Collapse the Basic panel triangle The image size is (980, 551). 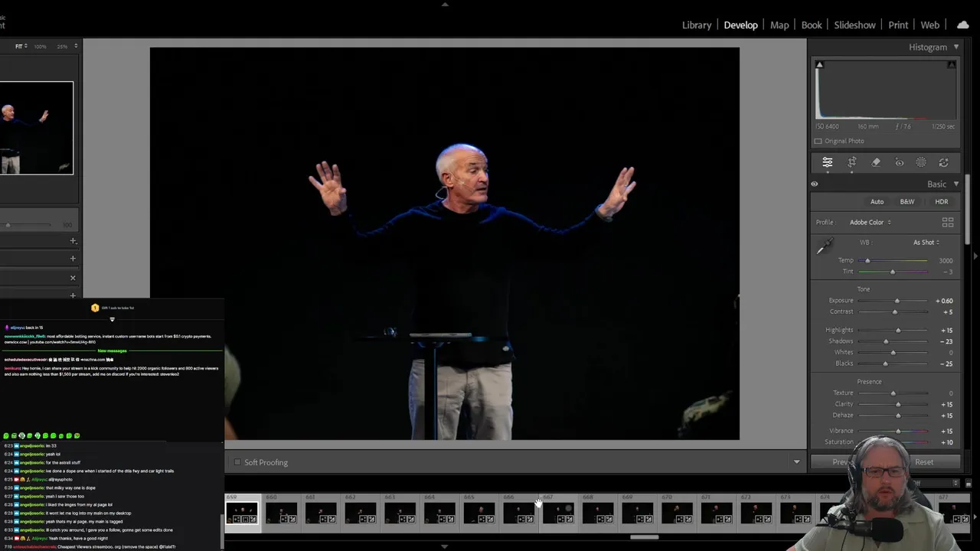955,184
